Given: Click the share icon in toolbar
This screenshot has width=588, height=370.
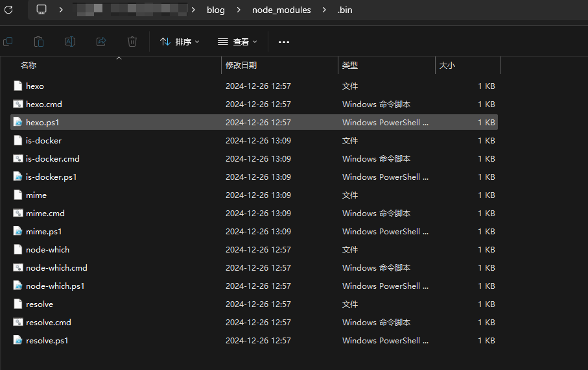Looking at the screenshot, I should [x=101, y=42].
